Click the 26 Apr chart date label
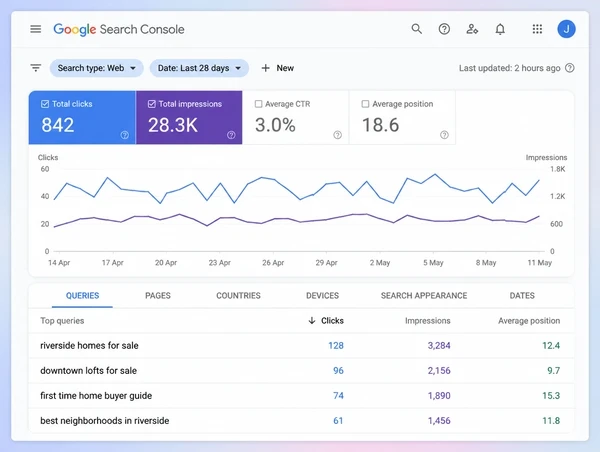Image resolution: width=600 pixels, height=452 pixels. click(x=273, y=263)
